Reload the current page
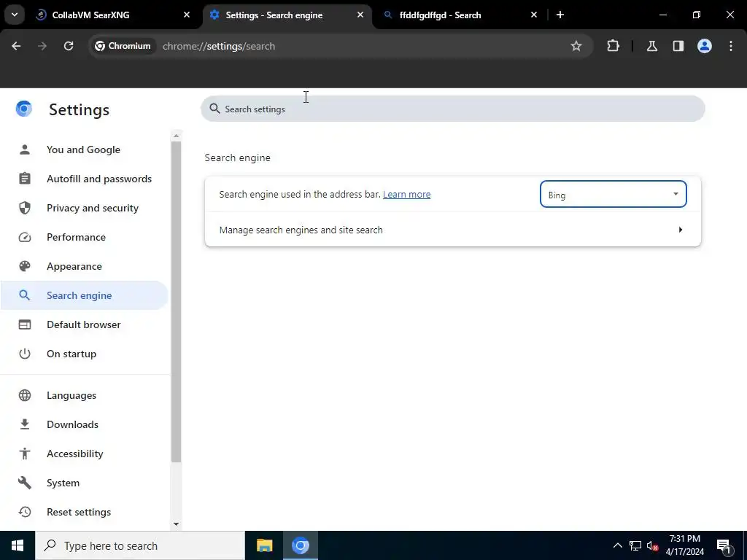This screenshot has width=747, height=560. 69,46
